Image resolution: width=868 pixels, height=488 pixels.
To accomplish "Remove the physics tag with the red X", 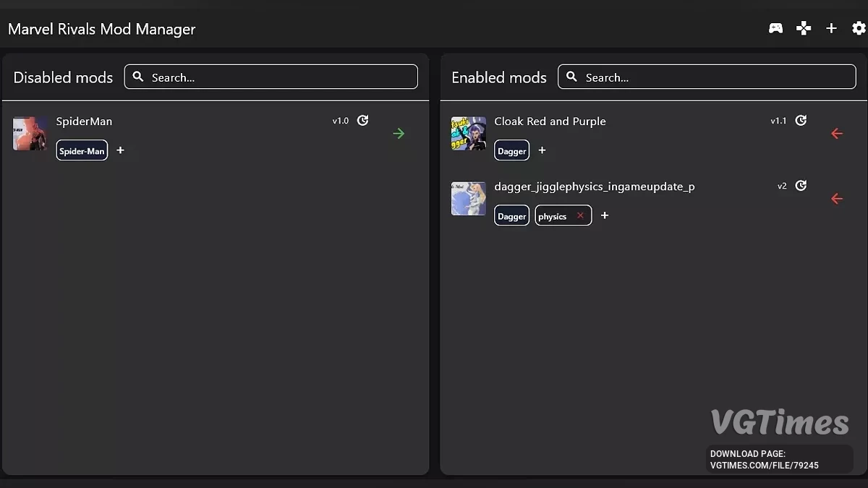I will [580, 215].
